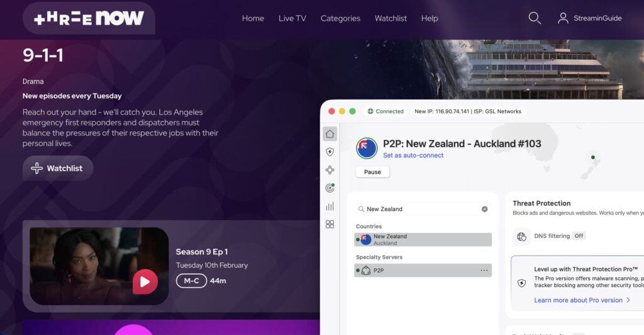Open Categories in navigation bar
This screenshot has height=335, width=644.
pos(340,18)
